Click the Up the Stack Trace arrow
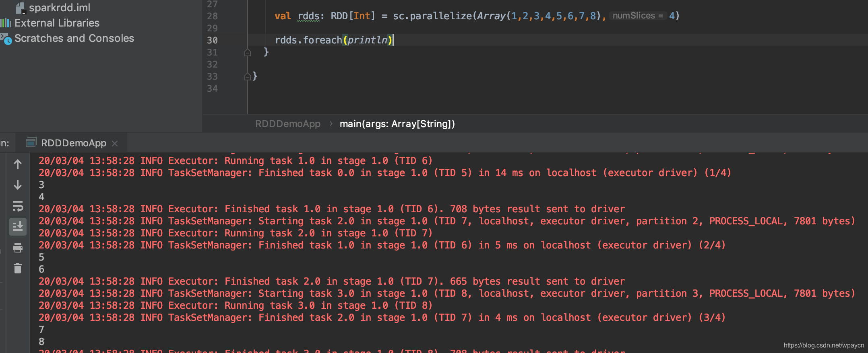 click(x=18, y=164)
